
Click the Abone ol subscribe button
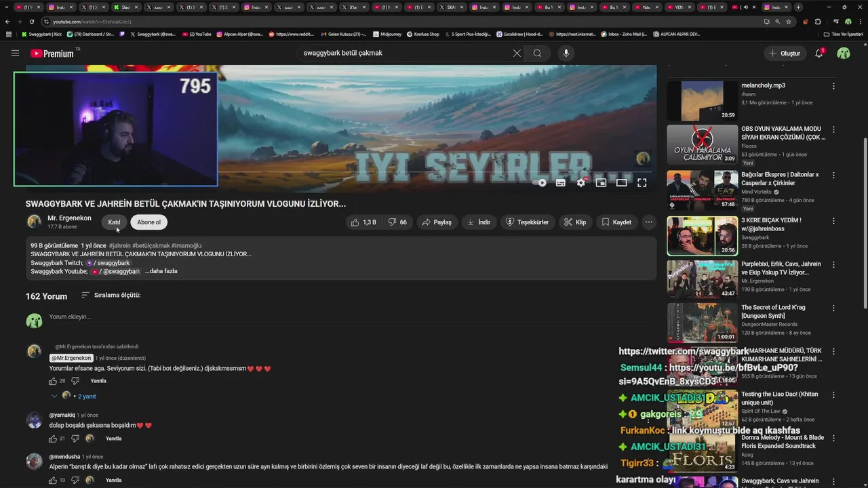click(x=149, y=222)
